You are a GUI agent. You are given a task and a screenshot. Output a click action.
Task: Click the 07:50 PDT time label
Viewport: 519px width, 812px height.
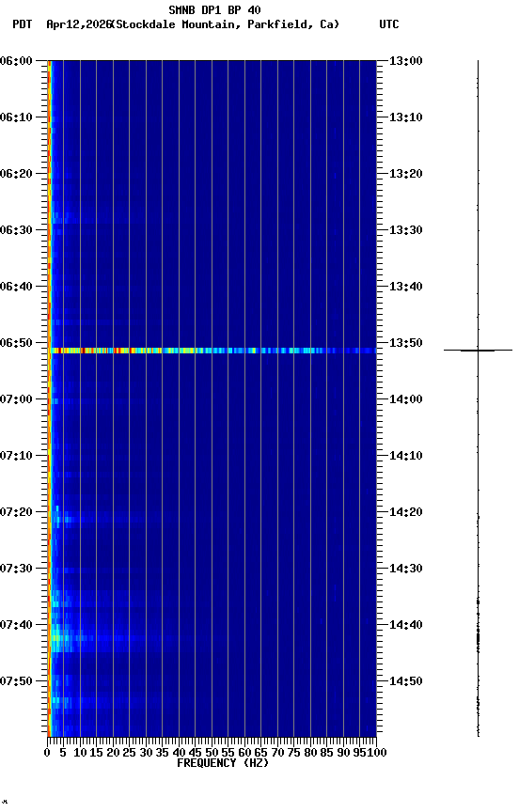tap(16, 682)
